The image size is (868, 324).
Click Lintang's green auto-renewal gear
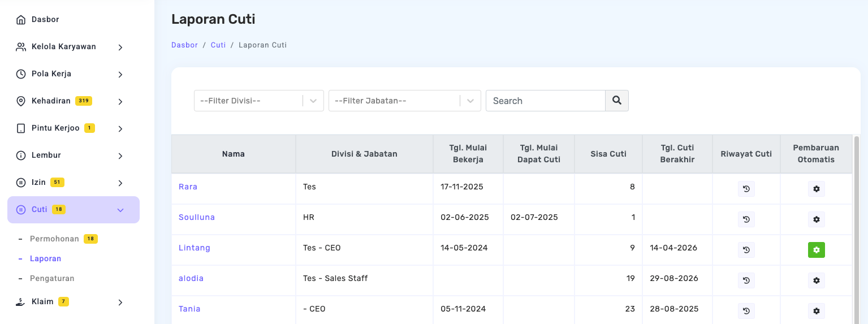coord(817,250)
